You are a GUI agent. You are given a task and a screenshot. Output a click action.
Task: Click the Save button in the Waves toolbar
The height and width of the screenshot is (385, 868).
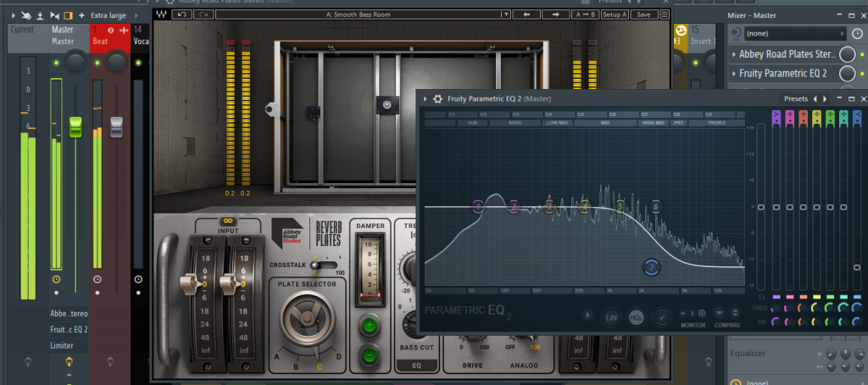point(643,14)
